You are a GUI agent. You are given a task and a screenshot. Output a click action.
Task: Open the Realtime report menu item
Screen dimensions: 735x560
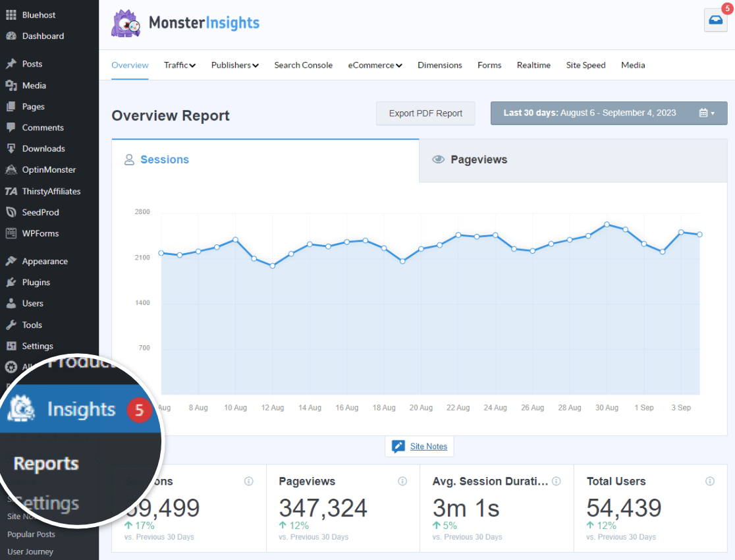point(533,65)
